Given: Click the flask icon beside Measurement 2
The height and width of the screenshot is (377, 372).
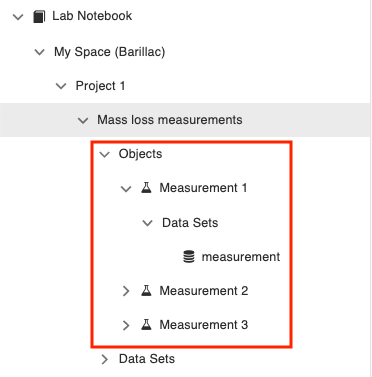Looking at the screenshot, I should (x=146, y=291).
